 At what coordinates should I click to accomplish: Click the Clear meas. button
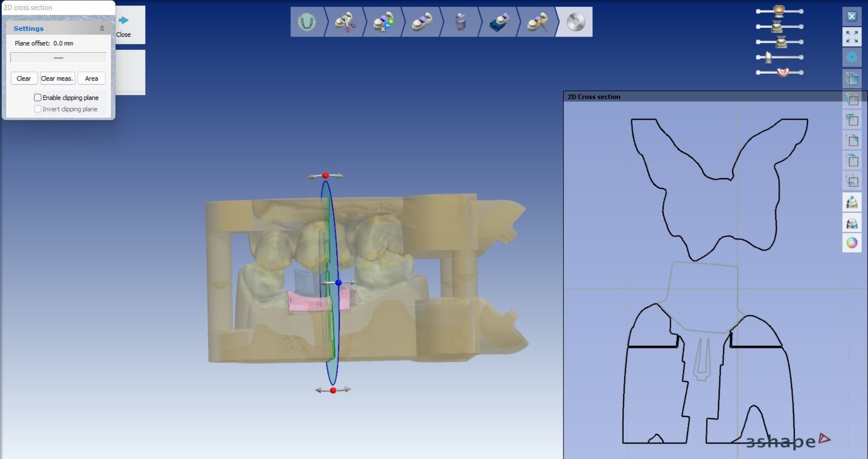[x=57, y=78]
